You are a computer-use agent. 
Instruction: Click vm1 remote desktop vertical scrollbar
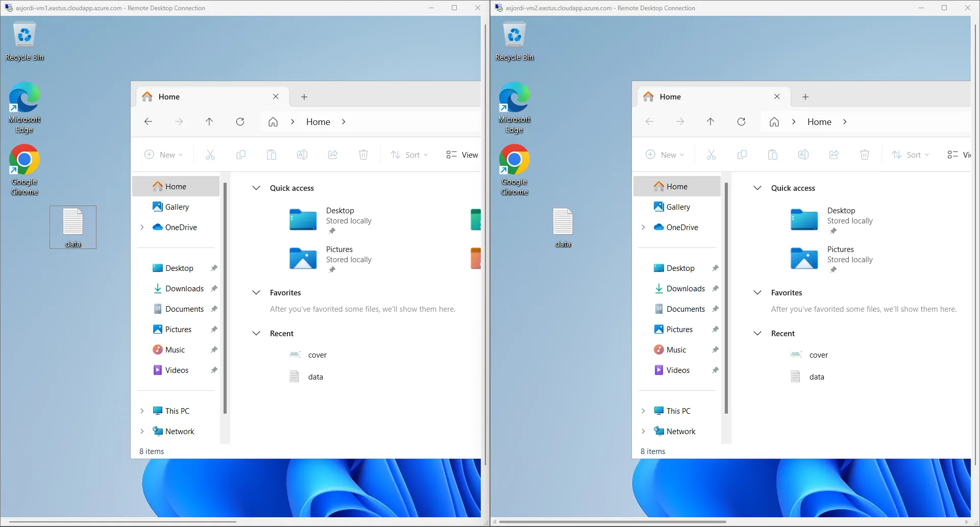tap(485, 245)
